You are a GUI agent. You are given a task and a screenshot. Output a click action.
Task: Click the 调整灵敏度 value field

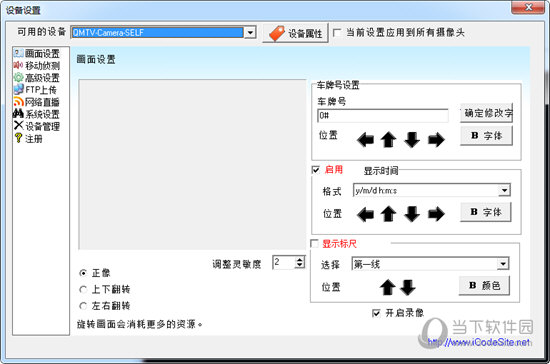284,262
